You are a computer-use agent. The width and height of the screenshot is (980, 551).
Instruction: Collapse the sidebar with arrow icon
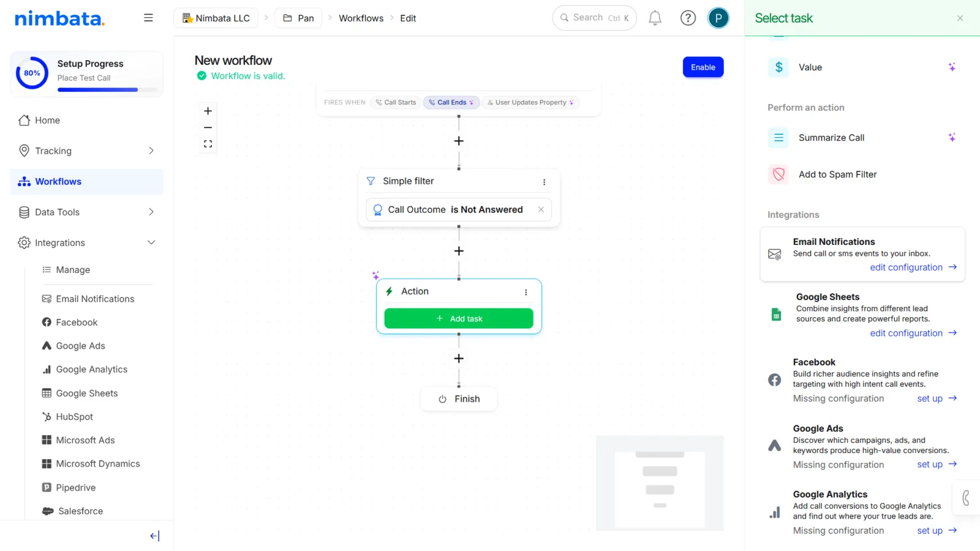click(154, 536)
